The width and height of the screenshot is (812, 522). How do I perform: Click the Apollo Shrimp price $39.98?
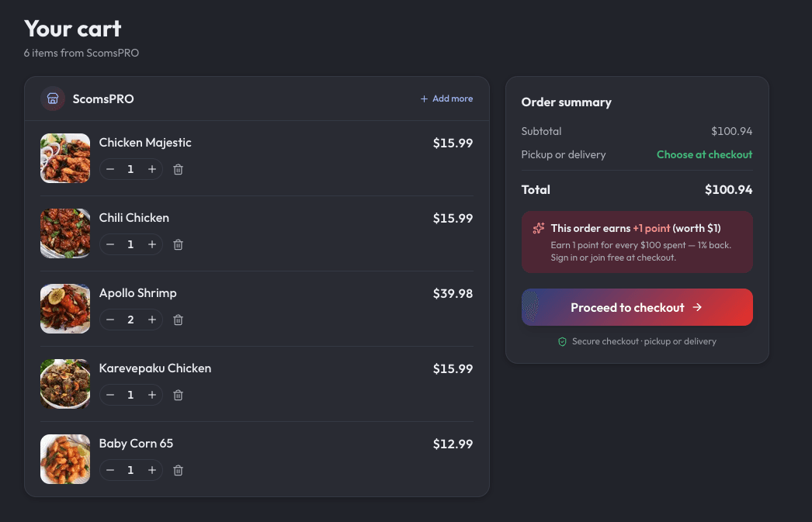(x=453, y=293)
